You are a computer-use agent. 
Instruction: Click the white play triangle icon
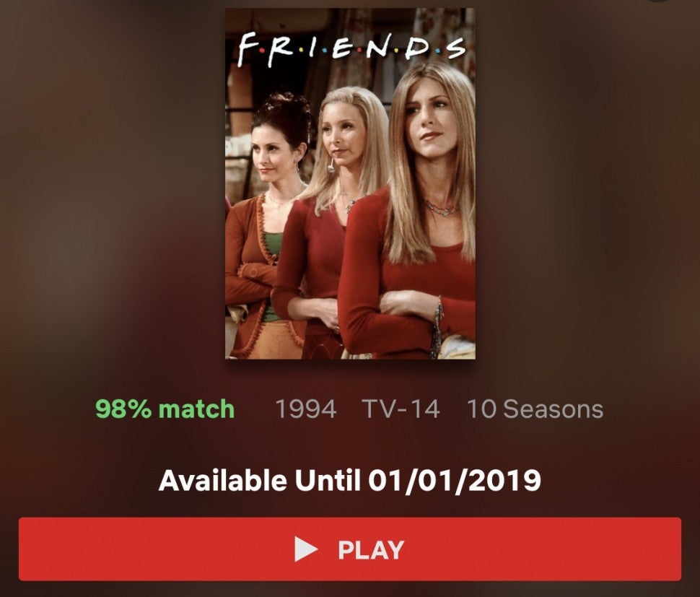pyautogui.click(x=305, y=549)
